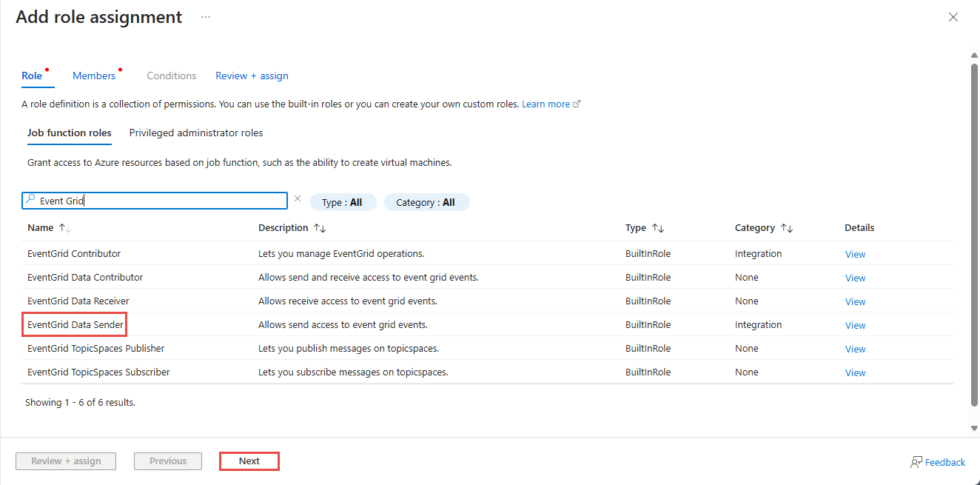Click the Next button
This screenshot has width=980, height=485.
[249, 461]
